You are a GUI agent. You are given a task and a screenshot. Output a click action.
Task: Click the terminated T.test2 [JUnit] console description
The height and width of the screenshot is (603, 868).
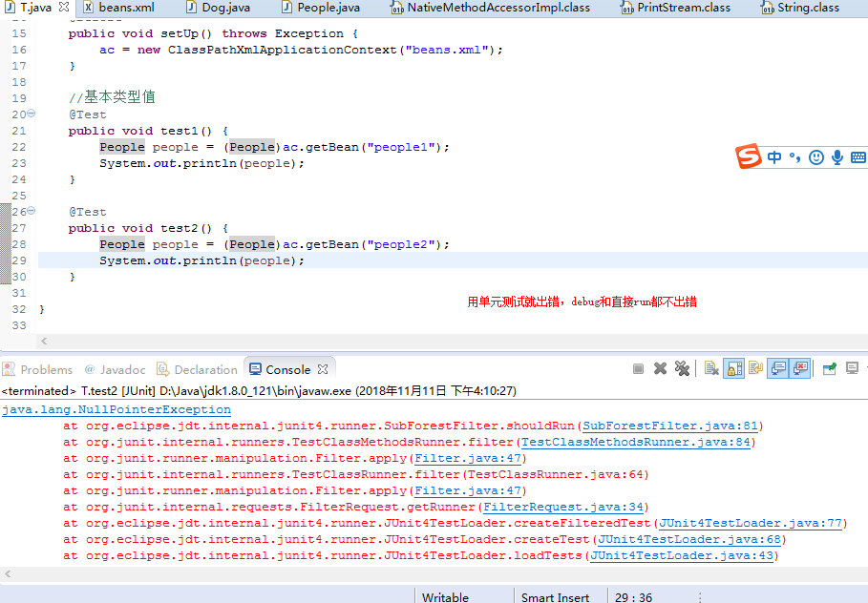point(259,391)
